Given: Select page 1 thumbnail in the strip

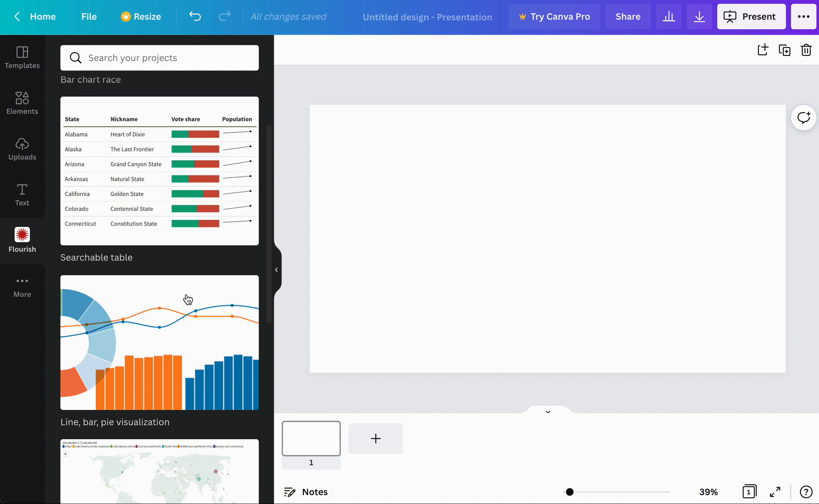Looking at the screenshot, I should pos(311,438).
